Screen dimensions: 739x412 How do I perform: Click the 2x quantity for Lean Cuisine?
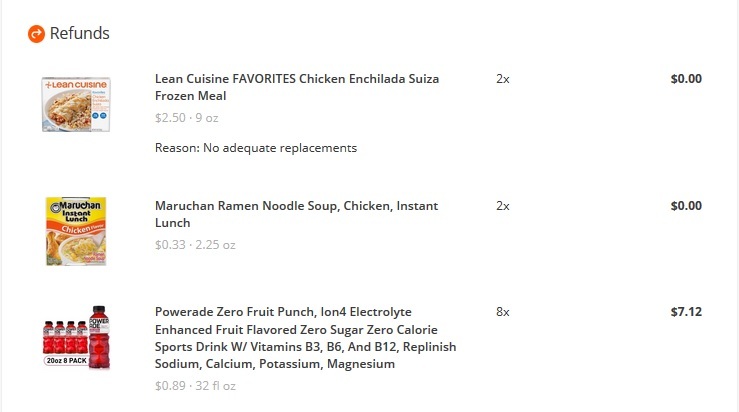503,79
